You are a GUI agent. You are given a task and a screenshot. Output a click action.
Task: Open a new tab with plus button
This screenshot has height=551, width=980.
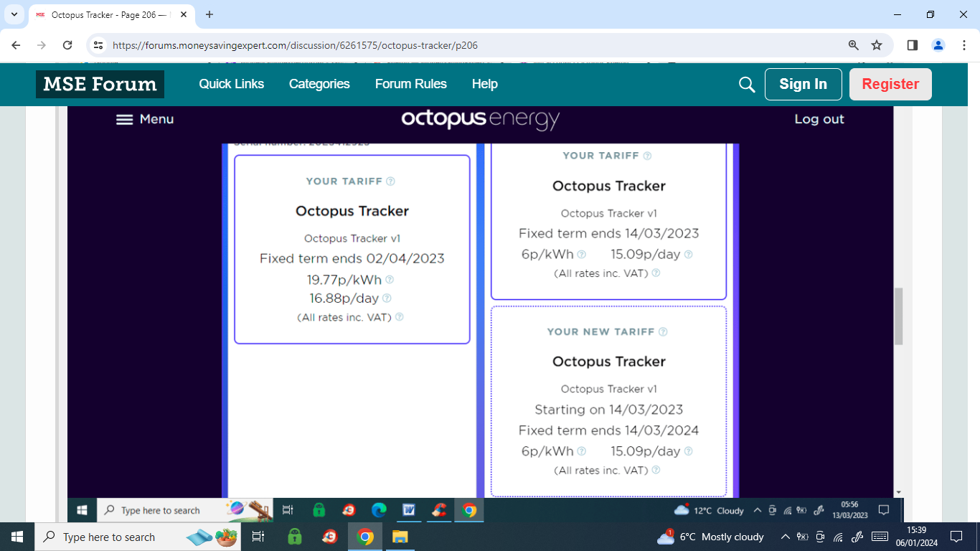209,14
